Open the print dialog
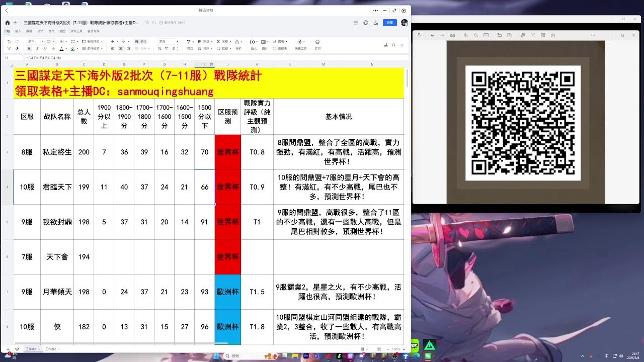The width and height of the screenshot is (644, 362). (317, 45)
